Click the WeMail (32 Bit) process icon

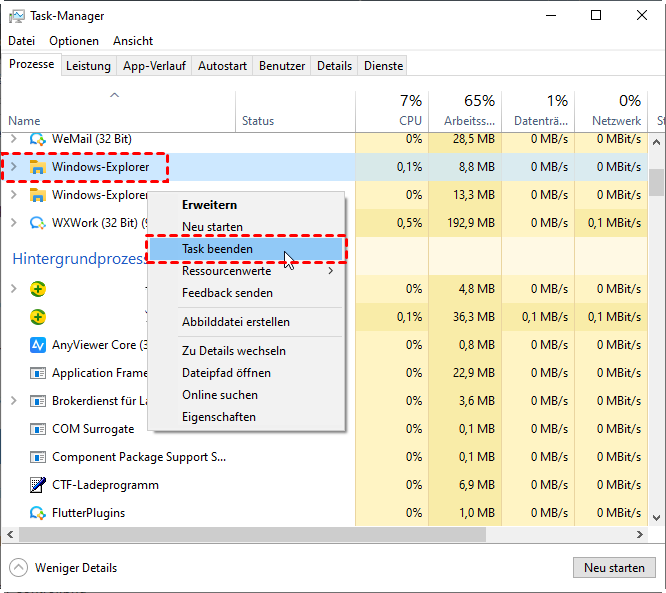point(37,138)
